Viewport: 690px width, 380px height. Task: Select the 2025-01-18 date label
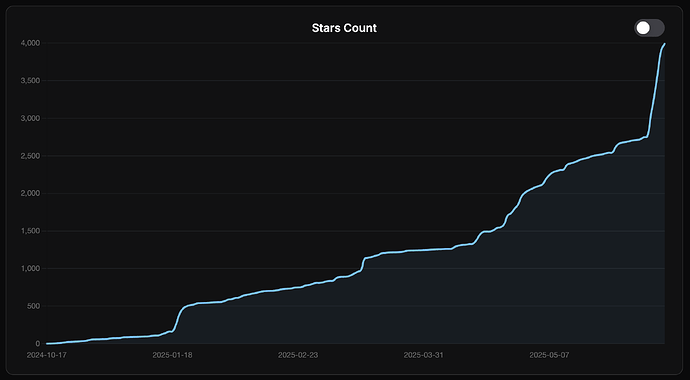[172, 355]
